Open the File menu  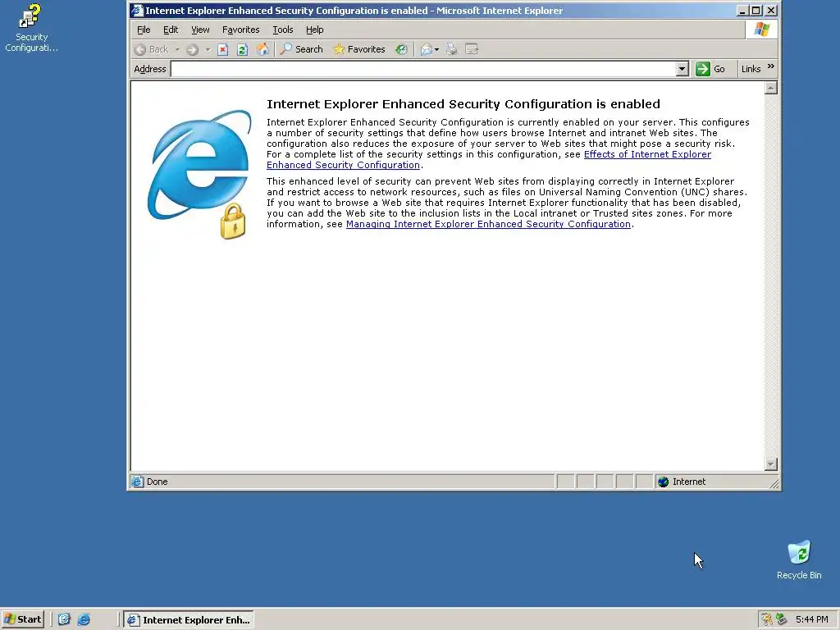144,30
